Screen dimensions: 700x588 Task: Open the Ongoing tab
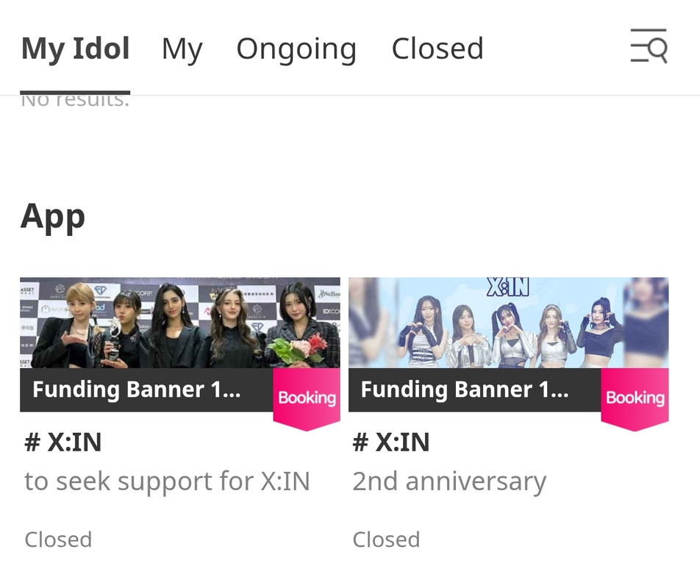click(x=296, y=49)
